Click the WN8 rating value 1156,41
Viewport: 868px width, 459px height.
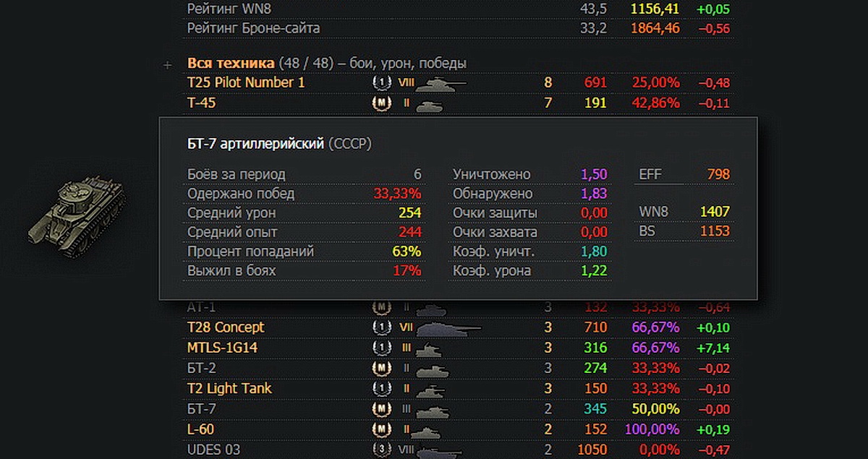coord(655,9)
